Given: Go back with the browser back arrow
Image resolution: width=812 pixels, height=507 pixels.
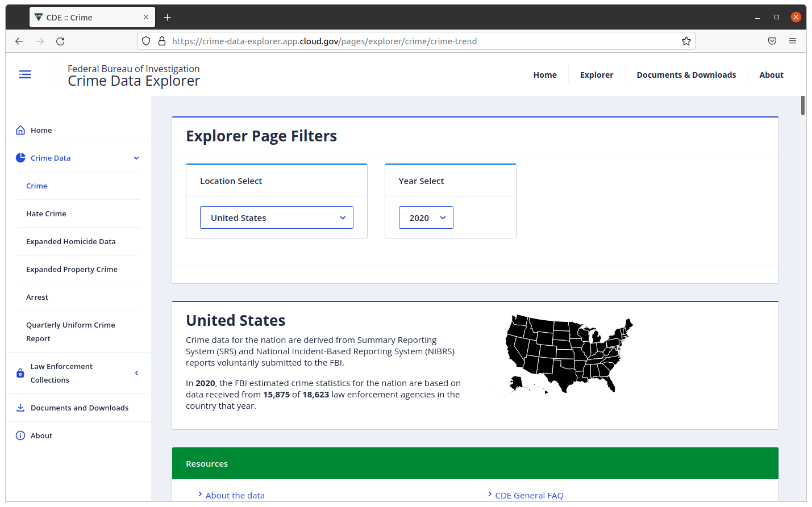Looking at the screenshot, I should click(19, 41).
